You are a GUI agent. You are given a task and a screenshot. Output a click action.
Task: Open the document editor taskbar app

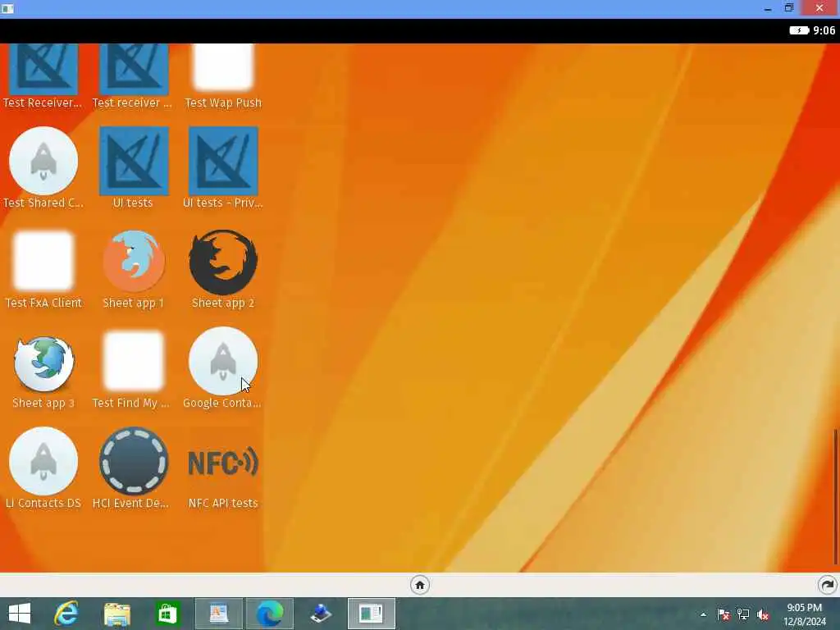coord(218,614)
